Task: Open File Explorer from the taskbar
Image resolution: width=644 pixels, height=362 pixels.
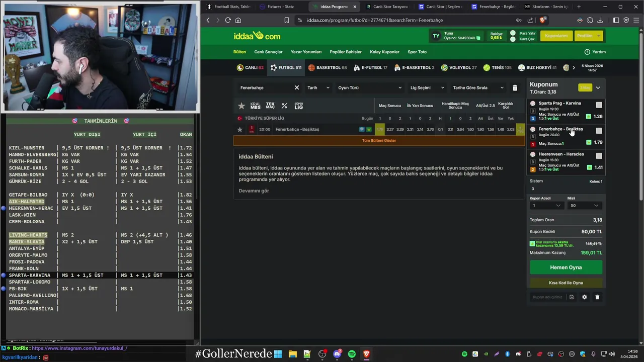Action: (x=292, y=354)
